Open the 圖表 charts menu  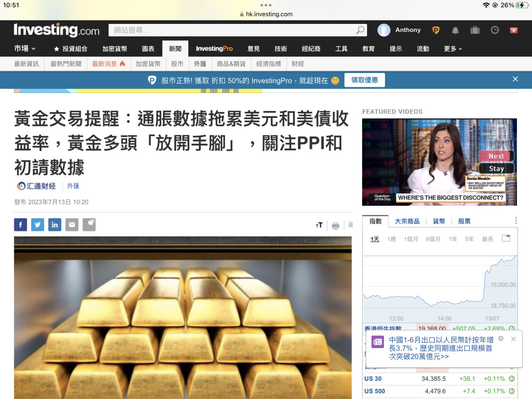(x=148, y=49)
